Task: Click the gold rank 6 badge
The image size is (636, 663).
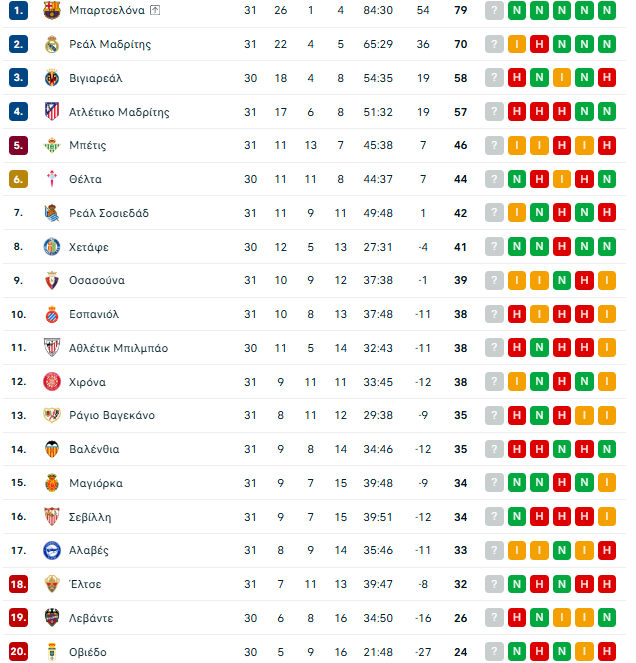Action: [18, 179]
